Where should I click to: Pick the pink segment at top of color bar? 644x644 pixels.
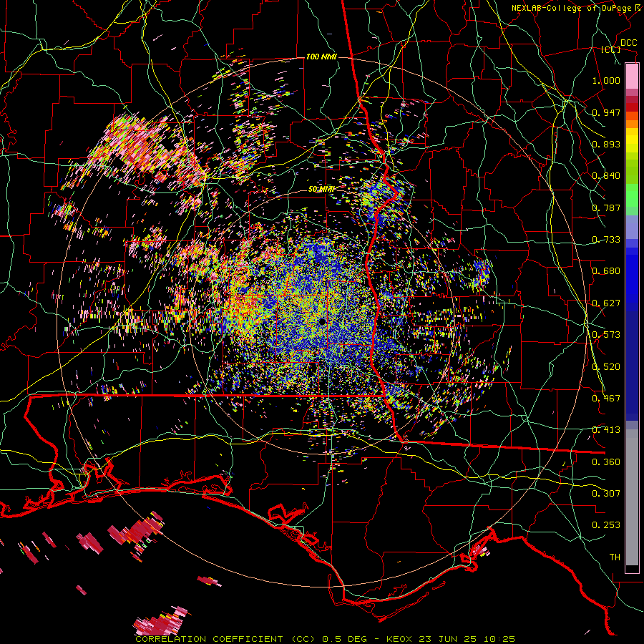pos(632,77)
